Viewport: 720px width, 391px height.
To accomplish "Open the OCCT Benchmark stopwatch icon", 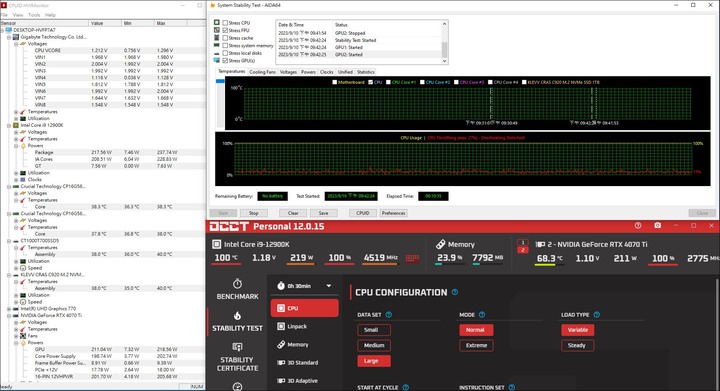I will coord(237,284).
